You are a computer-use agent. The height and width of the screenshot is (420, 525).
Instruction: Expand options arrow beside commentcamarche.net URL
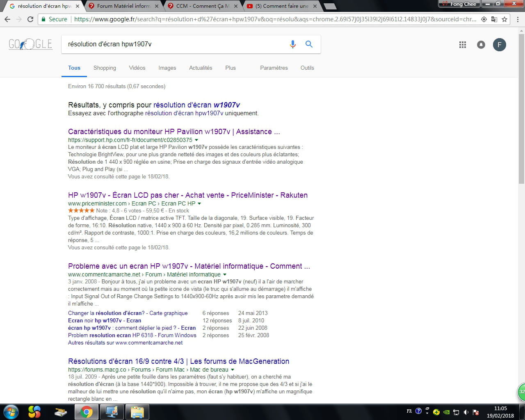coord(225,275)
